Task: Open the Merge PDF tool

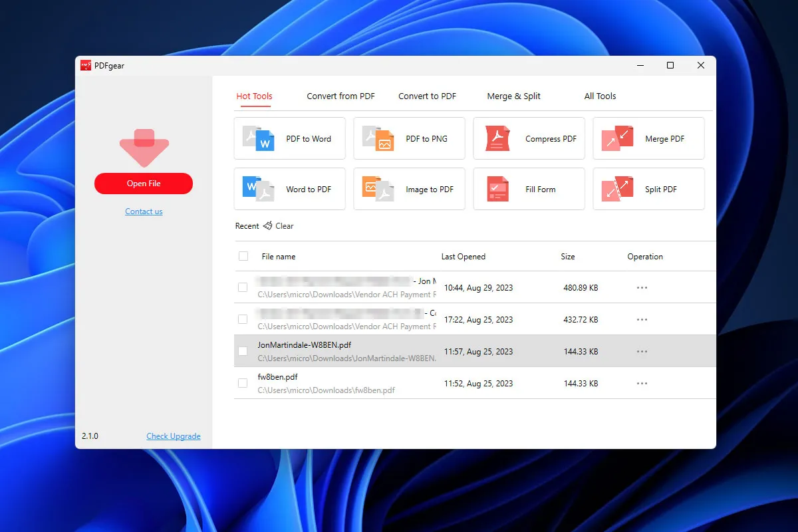Action: 648,138
